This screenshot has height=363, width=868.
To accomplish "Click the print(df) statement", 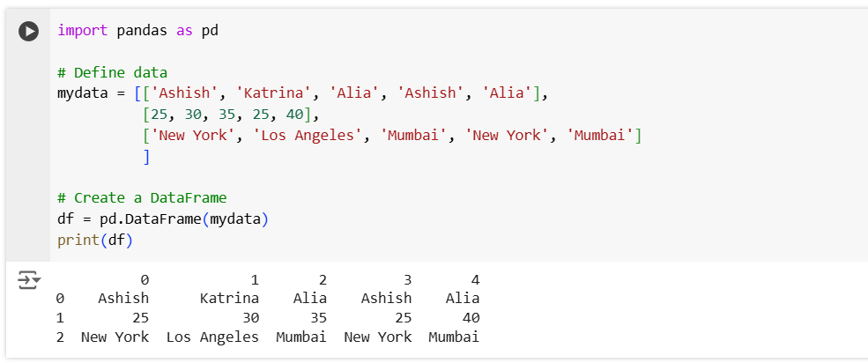I will (94, 240).
